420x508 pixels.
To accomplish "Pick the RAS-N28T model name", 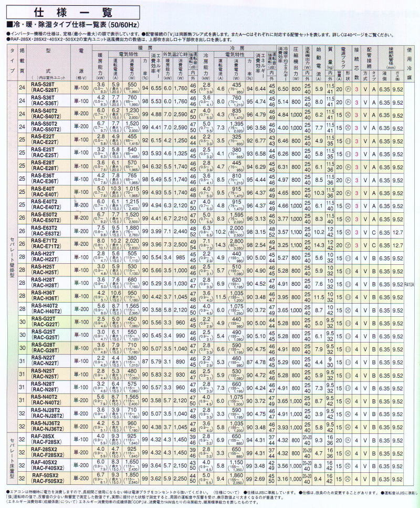I will tap(43, 383).
